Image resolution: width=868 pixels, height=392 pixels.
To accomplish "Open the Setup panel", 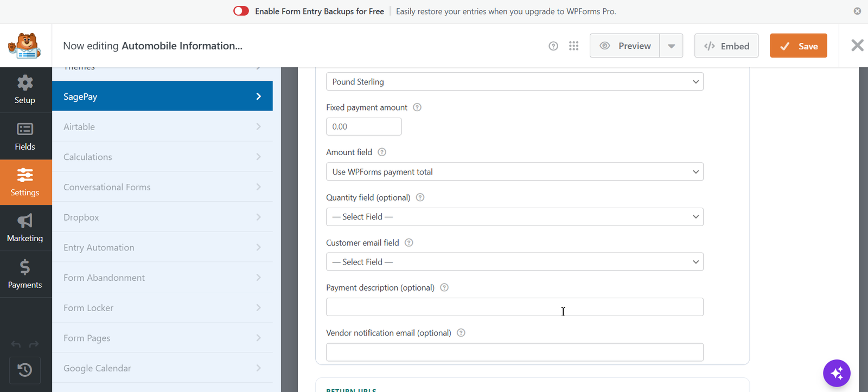I will (x=25, y=90).
